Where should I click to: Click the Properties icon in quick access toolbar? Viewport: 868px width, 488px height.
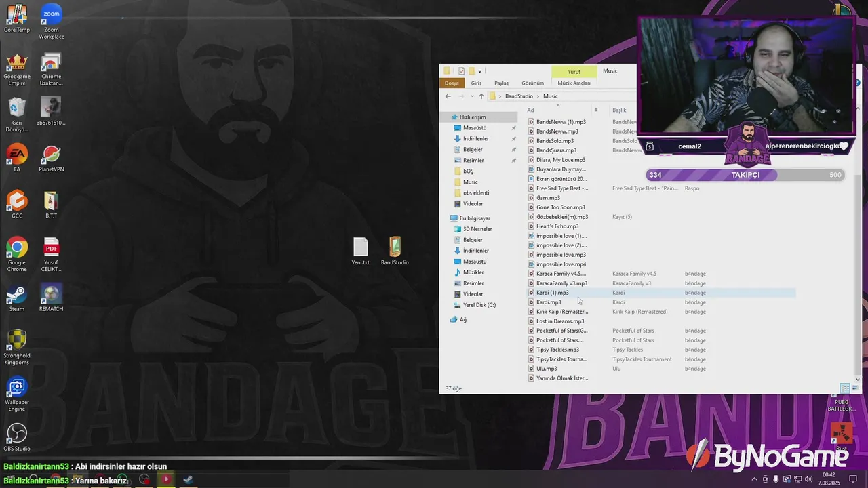click(x=461, y=71)
